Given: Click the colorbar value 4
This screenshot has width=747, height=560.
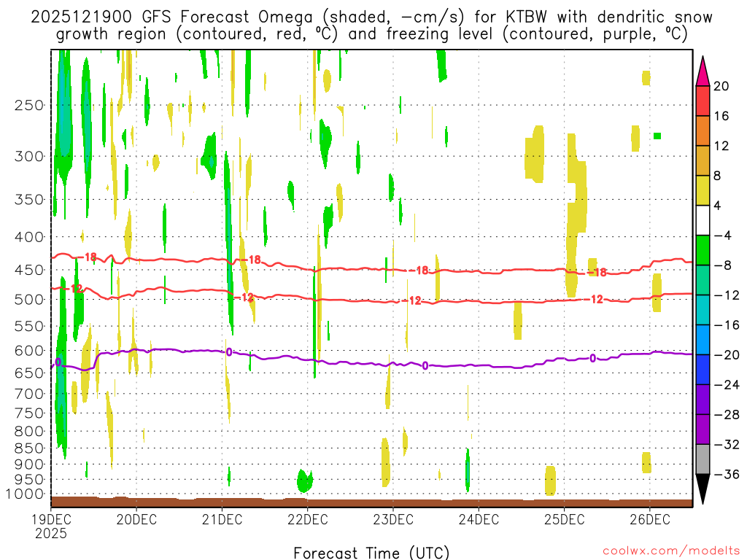Looking at the screenshot, I should [x=718, y=206].
